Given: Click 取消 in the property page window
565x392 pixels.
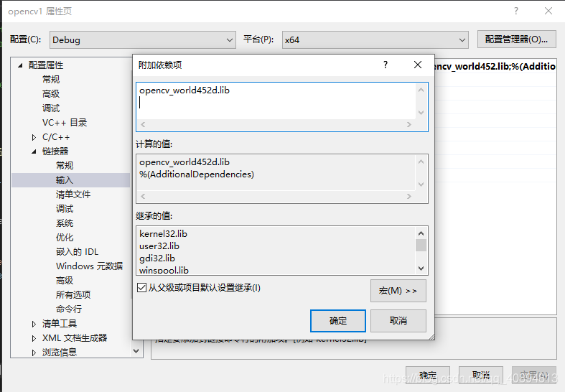Looking at the screenshot, I should coord(481,375).
